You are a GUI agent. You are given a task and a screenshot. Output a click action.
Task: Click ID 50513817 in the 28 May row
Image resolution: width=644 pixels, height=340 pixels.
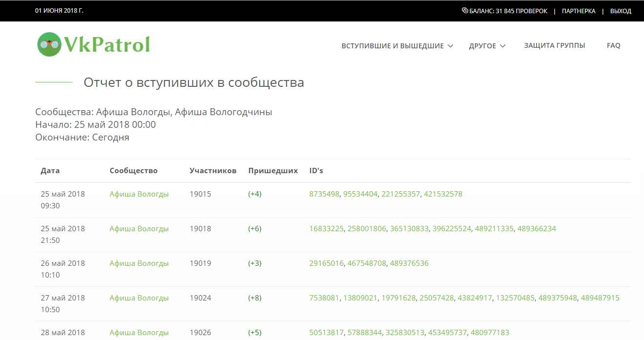point(326,332)
